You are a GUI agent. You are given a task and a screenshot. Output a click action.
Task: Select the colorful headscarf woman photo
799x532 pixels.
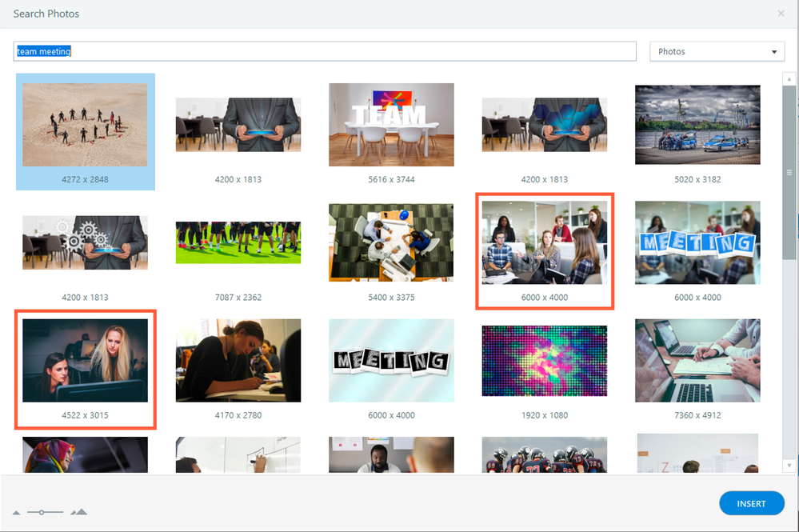pyautogui.click(x=85, y=454)
